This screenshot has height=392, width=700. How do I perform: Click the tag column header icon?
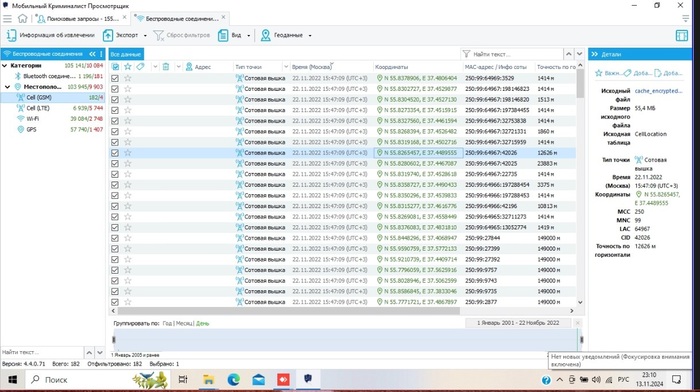click(x=140, y=67)
